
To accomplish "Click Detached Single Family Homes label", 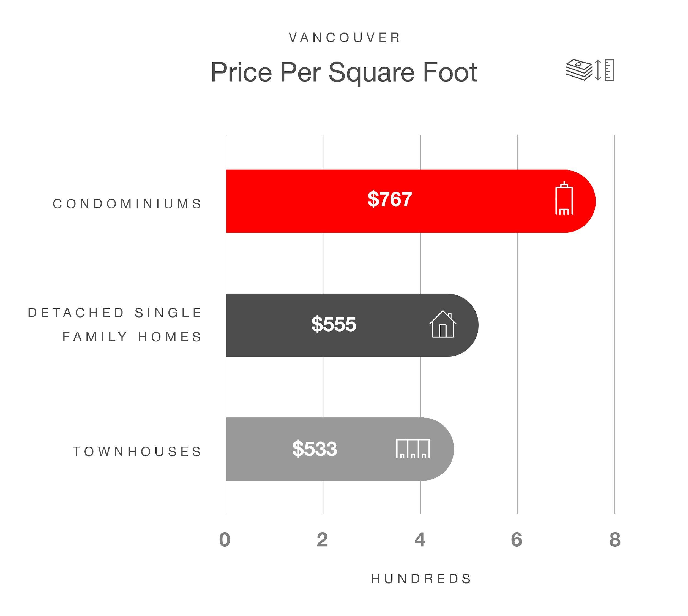I will pyautogui.click(x=115, y=325).
